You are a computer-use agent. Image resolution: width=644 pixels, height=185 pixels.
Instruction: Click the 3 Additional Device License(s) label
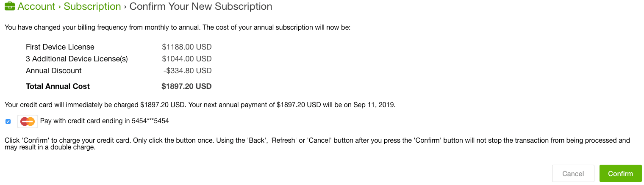[77, 59]
